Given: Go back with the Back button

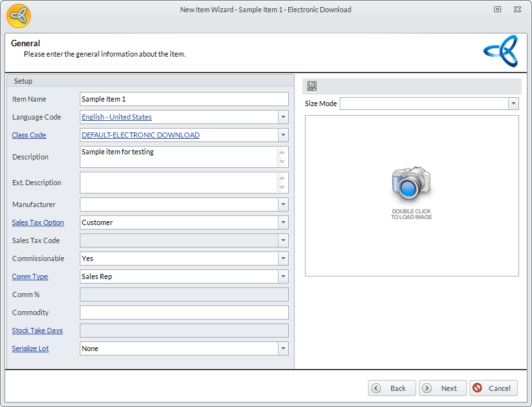Looking at the screenshot, I should 392,388.
